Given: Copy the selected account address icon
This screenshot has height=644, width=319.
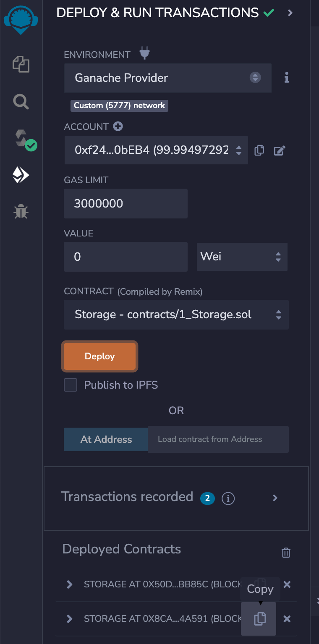Looking at the screenshot, I should (x=259, y=150).
